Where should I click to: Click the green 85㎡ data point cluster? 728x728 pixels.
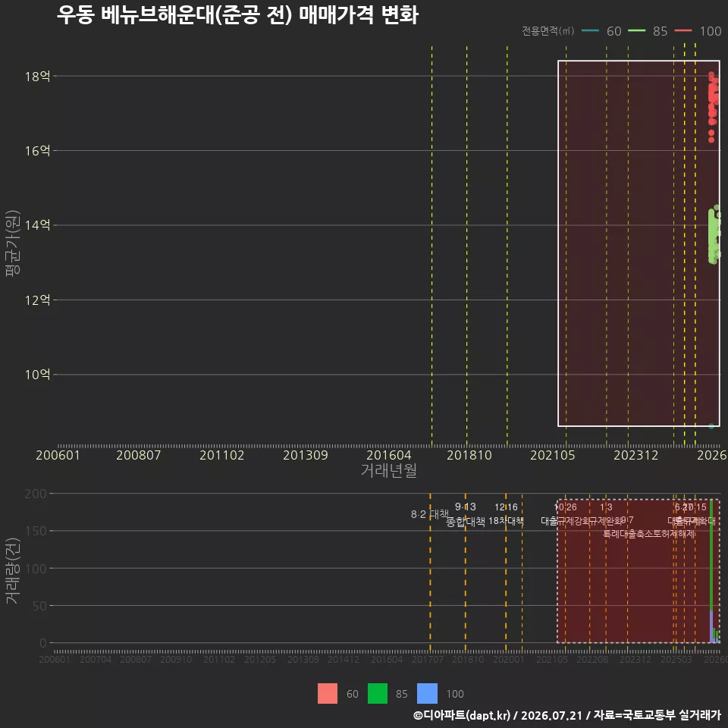[714, 235]
